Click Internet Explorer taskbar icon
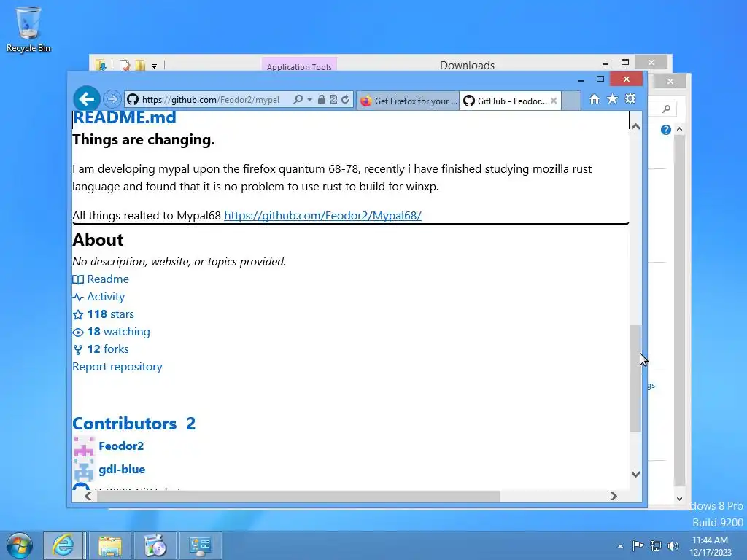Screen dimensions: 747x560 [x=64, y=545]
